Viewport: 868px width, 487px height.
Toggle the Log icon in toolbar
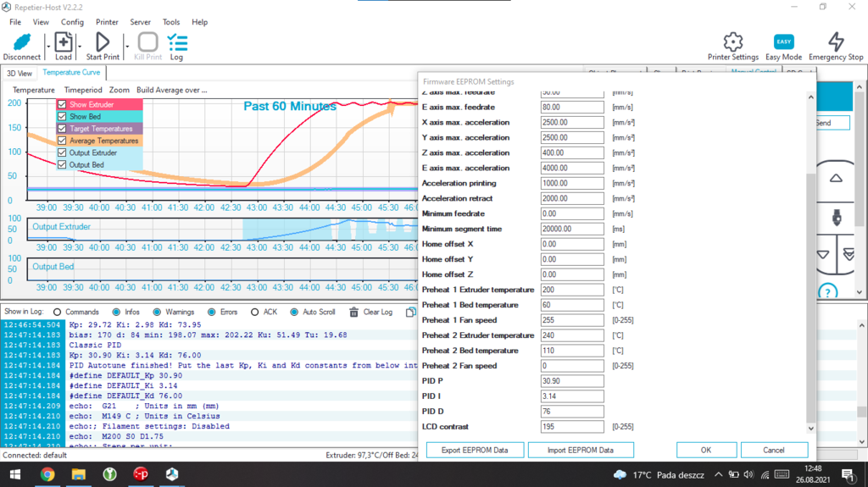tap(176, 42)
